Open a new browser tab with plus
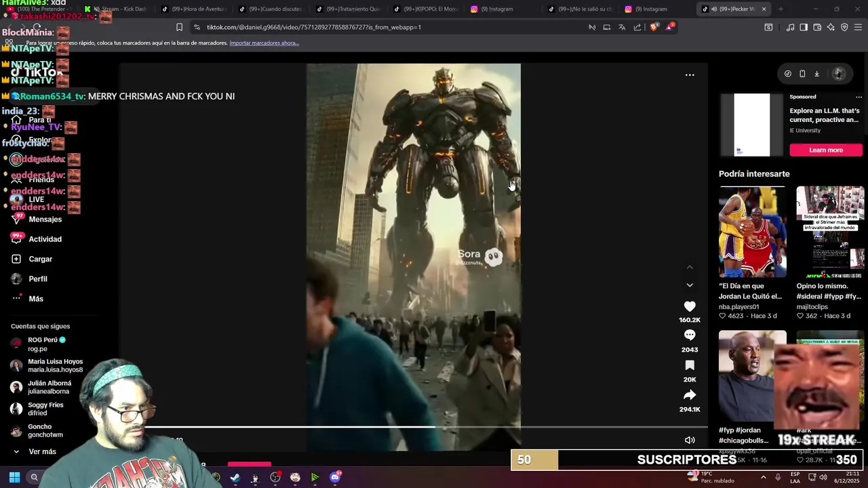The width and height of the screenshot is (868, 488). (781, 9)
